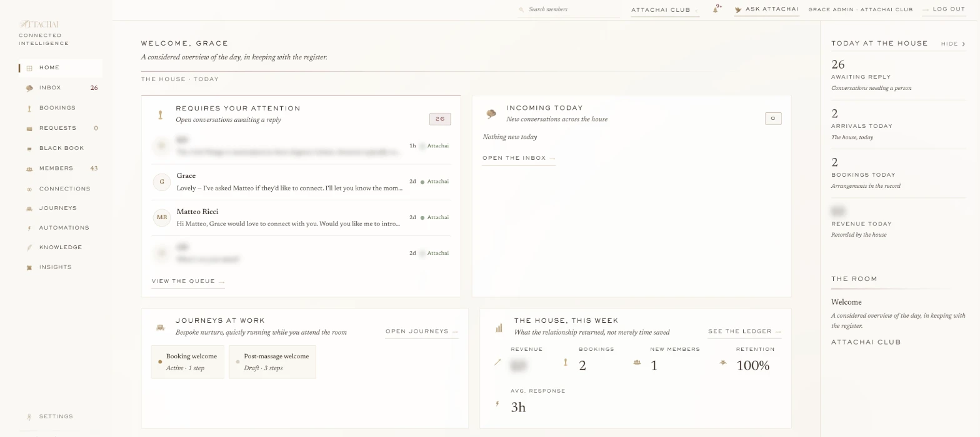
Task: Click the G avatar beside Grace
Action: click(x=162, y=182)
